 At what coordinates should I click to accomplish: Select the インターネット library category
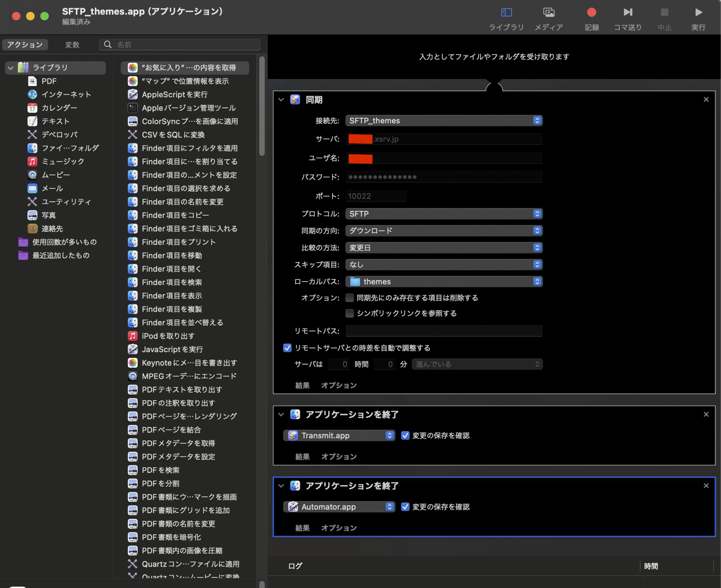point(66,95)
